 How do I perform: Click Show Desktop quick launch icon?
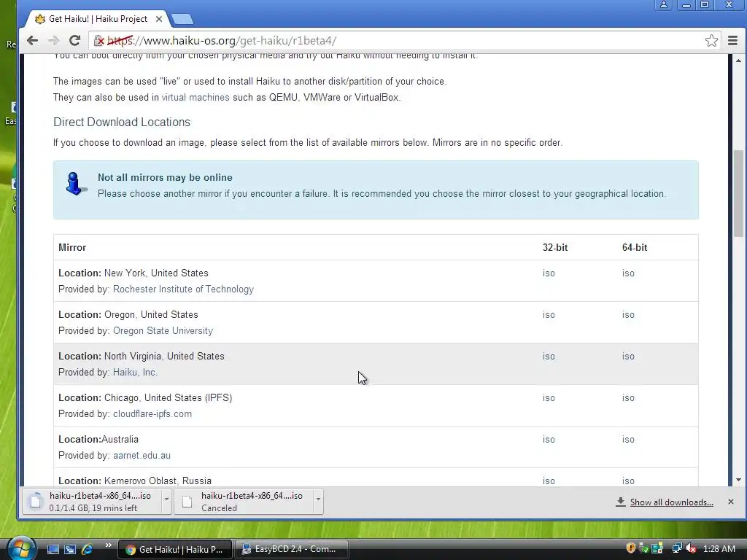[53, 549]
